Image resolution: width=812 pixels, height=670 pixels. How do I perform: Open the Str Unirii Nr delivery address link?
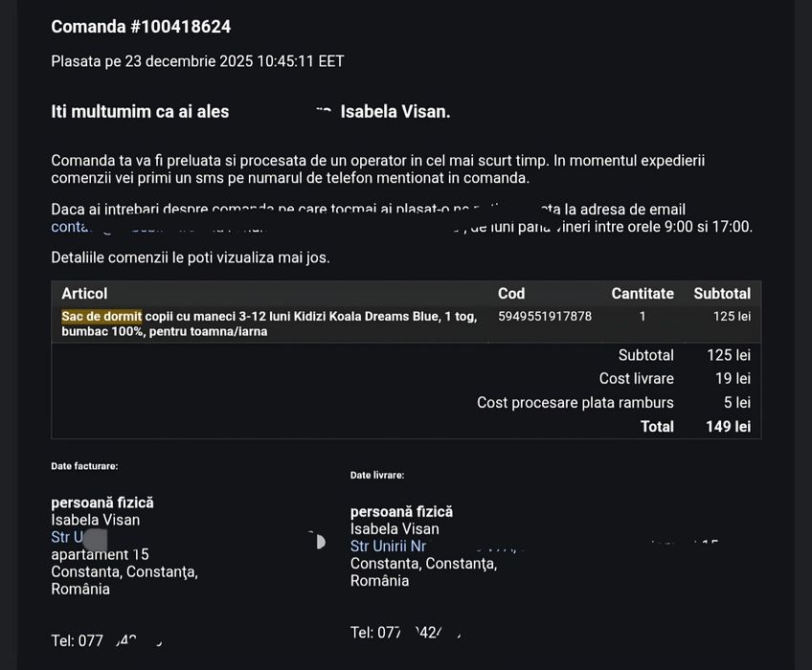388,547
